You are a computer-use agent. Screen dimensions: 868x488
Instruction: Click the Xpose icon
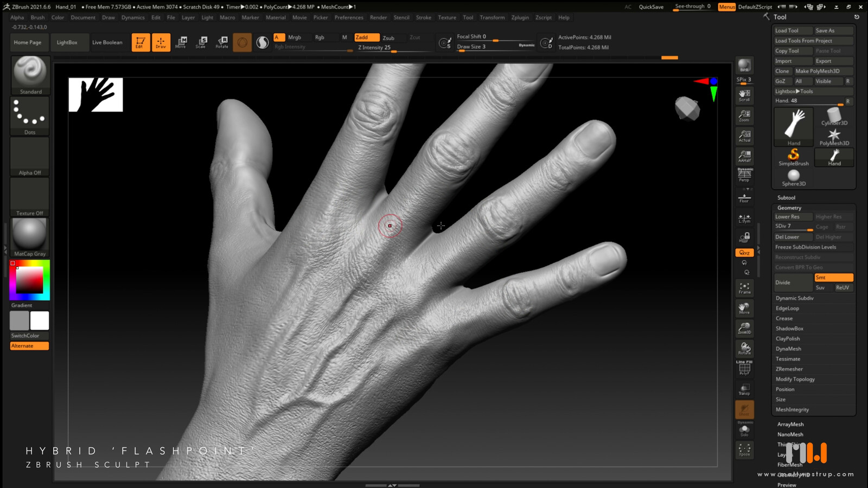pyautogui.click(x=744, y=450)
